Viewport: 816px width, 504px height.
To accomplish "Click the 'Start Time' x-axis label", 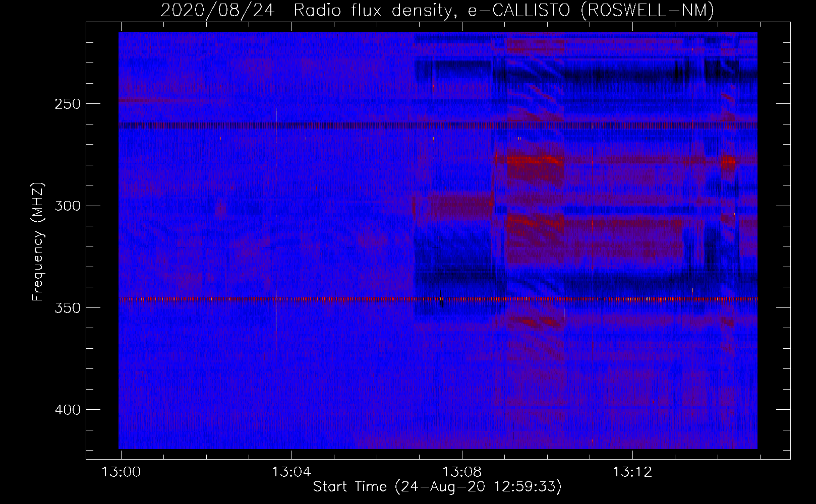I will (x=437, y=486).
